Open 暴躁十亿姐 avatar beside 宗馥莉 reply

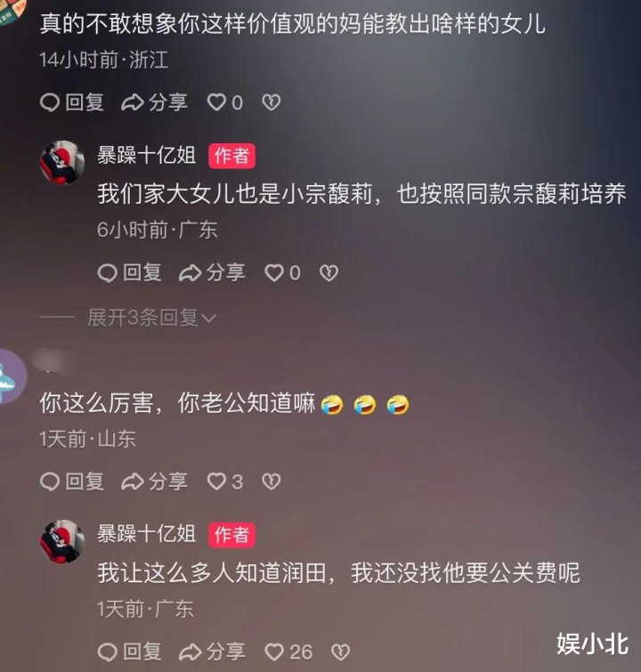click(x=62, y=162)
